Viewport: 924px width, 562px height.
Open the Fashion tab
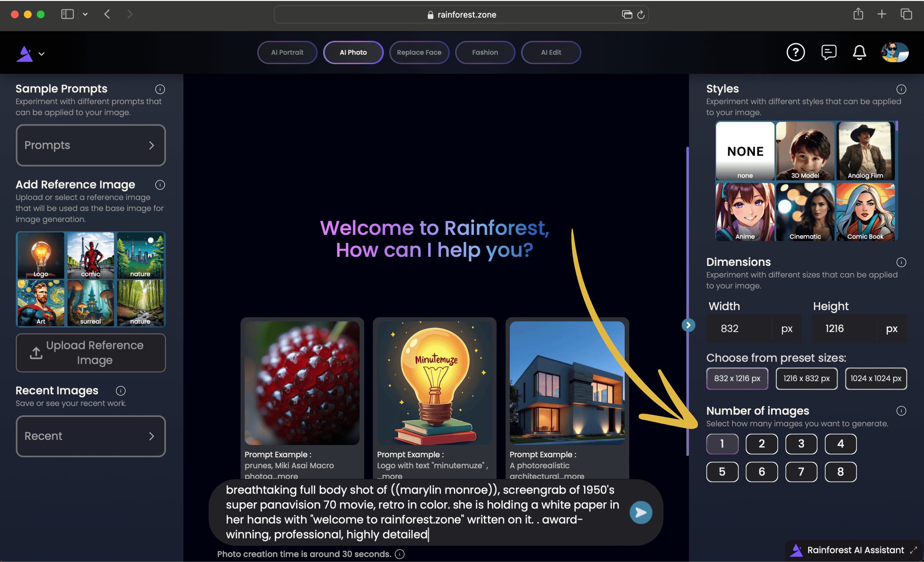[x=485, y=52]
